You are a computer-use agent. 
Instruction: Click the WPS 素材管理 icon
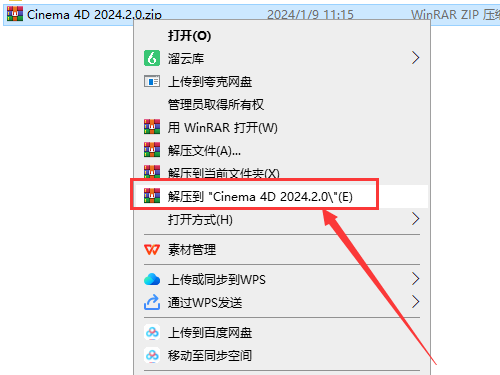coord(152,249)
